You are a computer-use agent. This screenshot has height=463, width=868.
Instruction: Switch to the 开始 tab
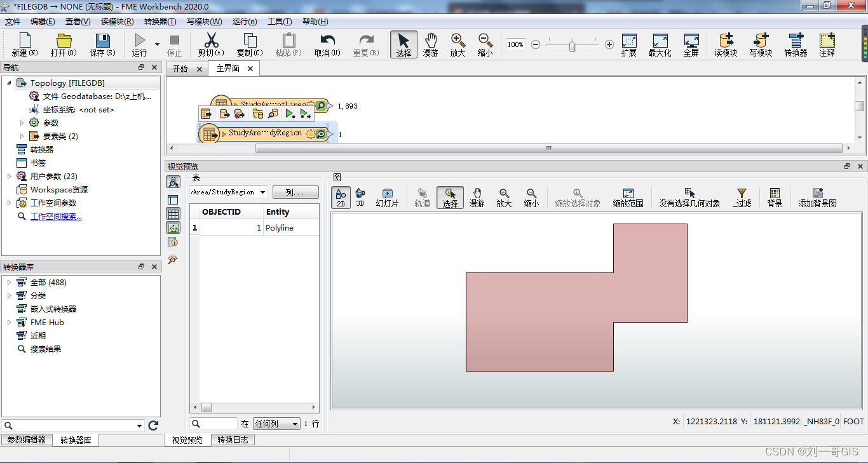180,69
